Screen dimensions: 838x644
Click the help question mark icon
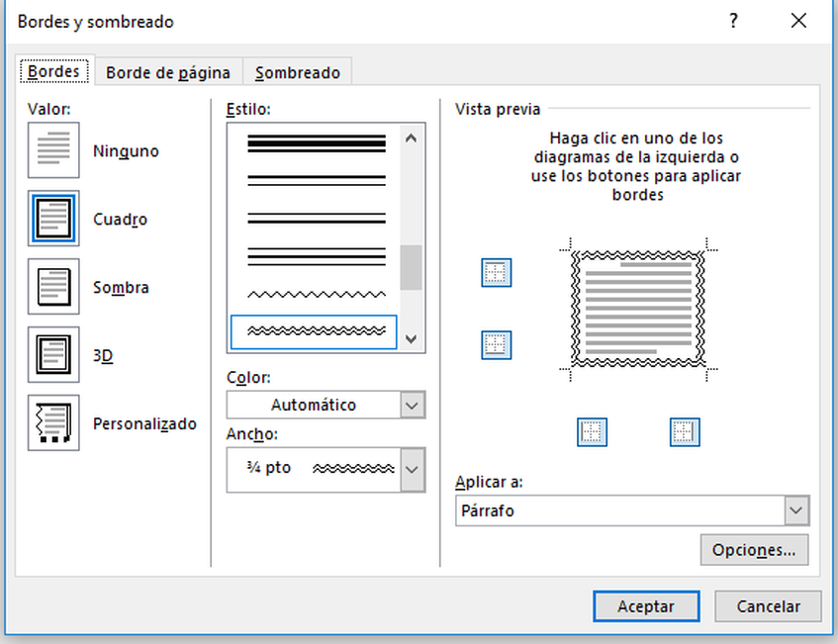[x=733, y=21]
